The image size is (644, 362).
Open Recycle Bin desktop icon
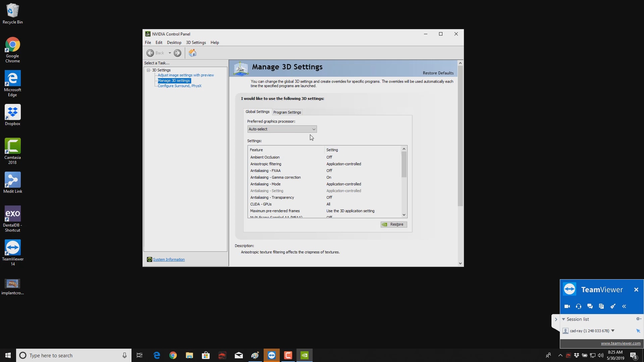(13, 14)
